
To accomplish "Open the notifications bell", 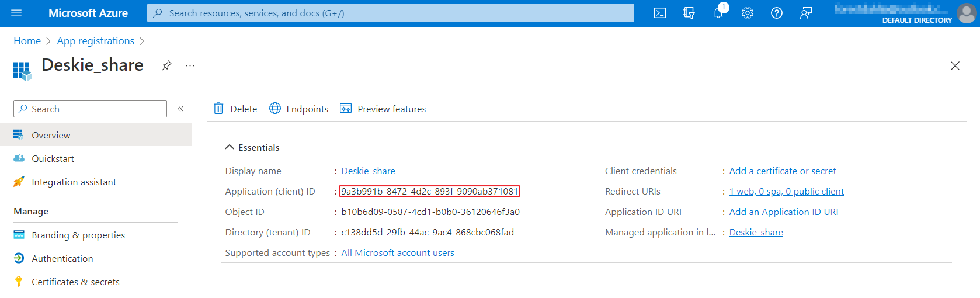I will (x=718, y=13).
